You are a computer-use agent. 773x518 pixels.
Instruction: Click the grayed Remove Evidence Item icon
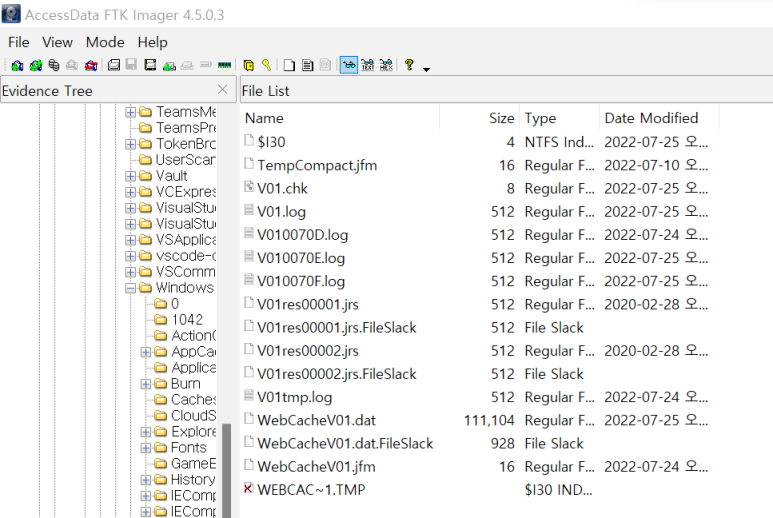(x=72, y=65)
